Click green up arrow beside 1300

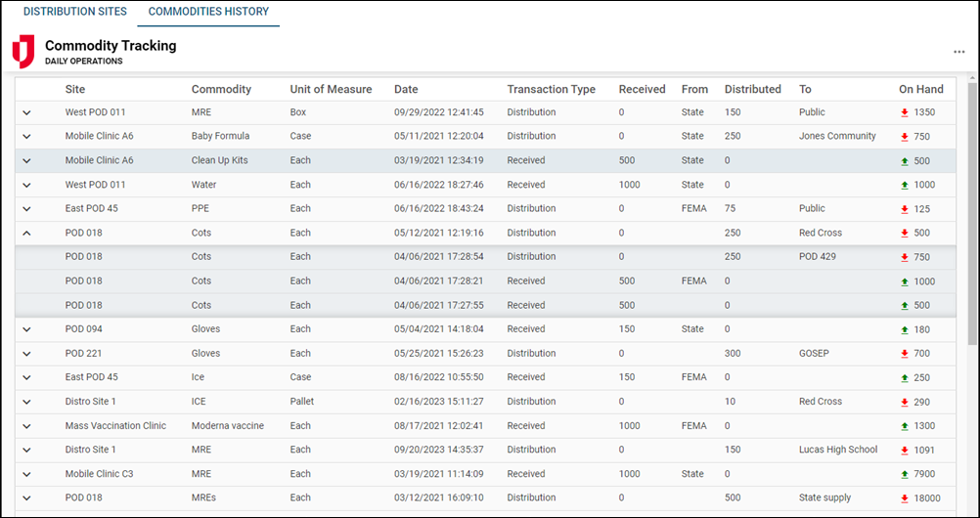[x=905, y=426]
